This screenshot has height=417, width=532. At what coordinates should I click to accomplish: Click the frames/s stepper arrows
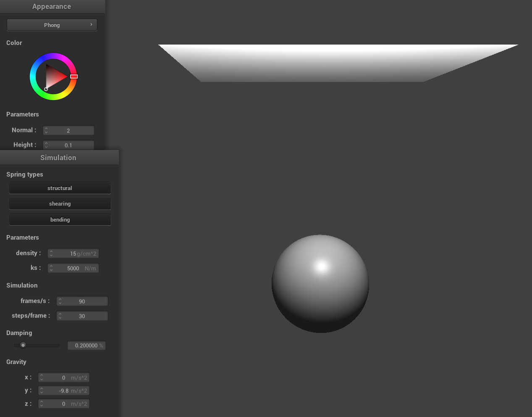pyautogui.click(x=60, y=301)
